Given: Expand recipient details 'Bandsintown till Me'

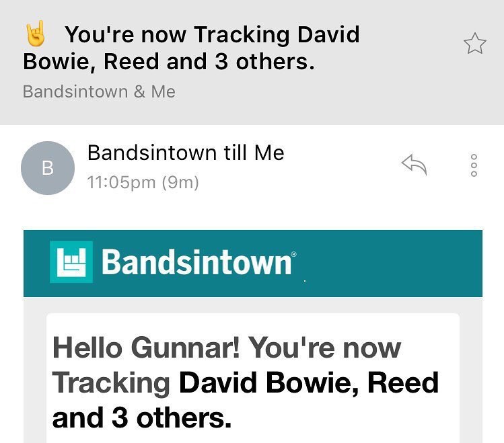Looking at the screenshot, I should click(186, 153).
